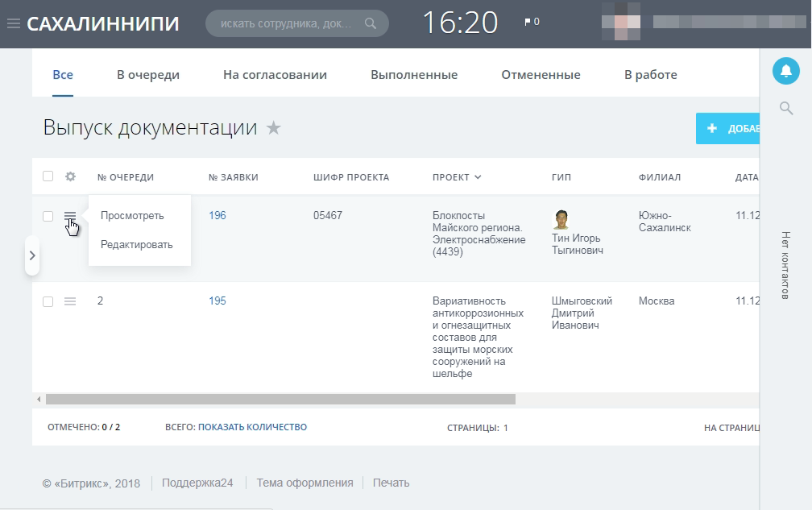Type in the employee search field

[x=286, y=23]
